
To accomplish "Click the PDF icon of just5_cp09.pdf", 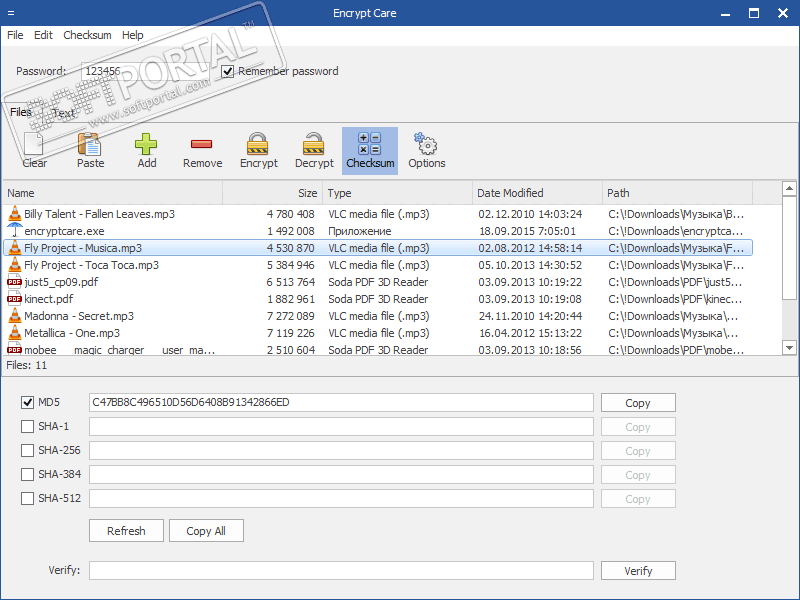I will [x=15, y=282].
